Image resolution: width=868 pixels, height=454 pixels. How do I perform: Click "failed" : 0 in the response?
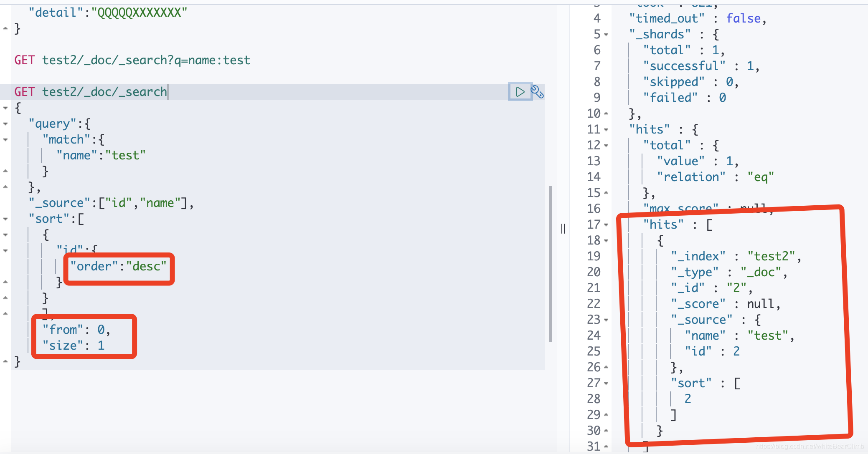pyautogui.click(x=685, y=98)
